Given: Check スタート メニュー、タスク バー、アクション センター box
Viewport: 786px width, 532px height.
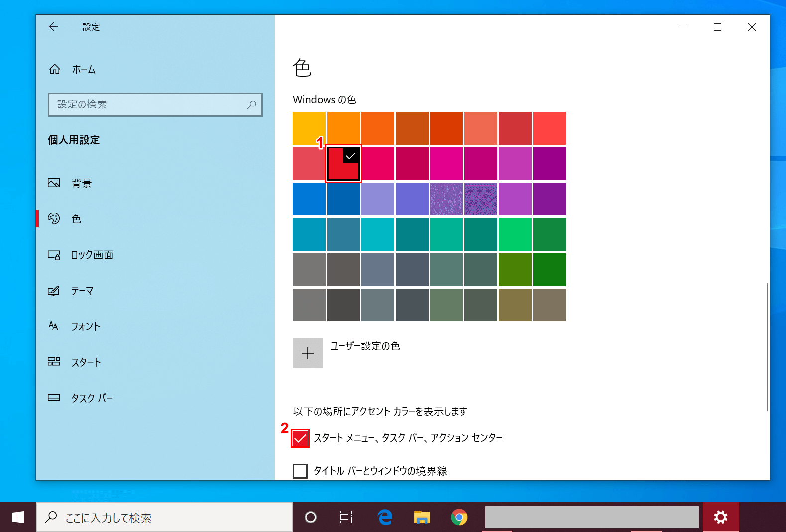Looking at the screenshot, I should (300, 438).
